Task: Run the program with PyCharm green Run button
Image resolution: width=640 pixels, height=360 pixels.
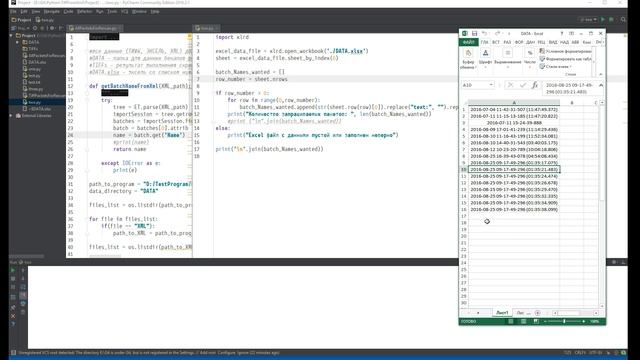Action: (x=603, y=20)
